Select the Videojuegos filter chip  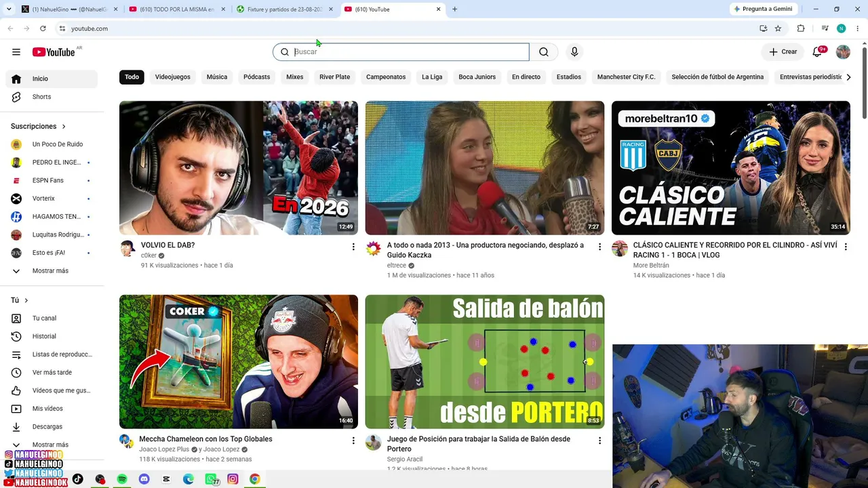click(173, 77)
